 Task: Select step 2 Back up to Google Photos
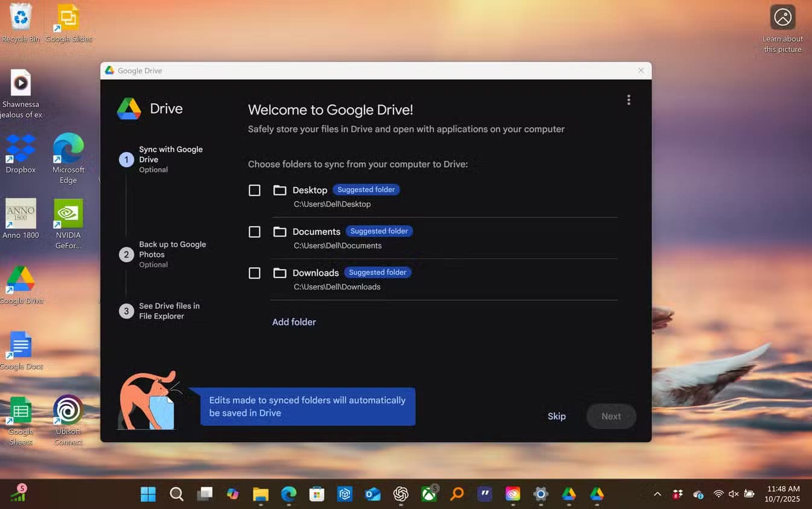[172, 250]
